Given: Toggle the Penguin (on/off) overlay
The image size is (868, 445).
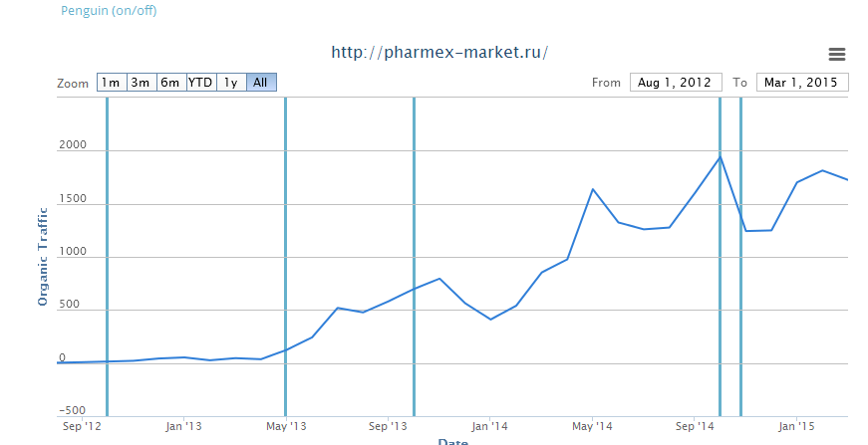Looking at the screenshot, I should pyautogui.click(x=109, y=11).
